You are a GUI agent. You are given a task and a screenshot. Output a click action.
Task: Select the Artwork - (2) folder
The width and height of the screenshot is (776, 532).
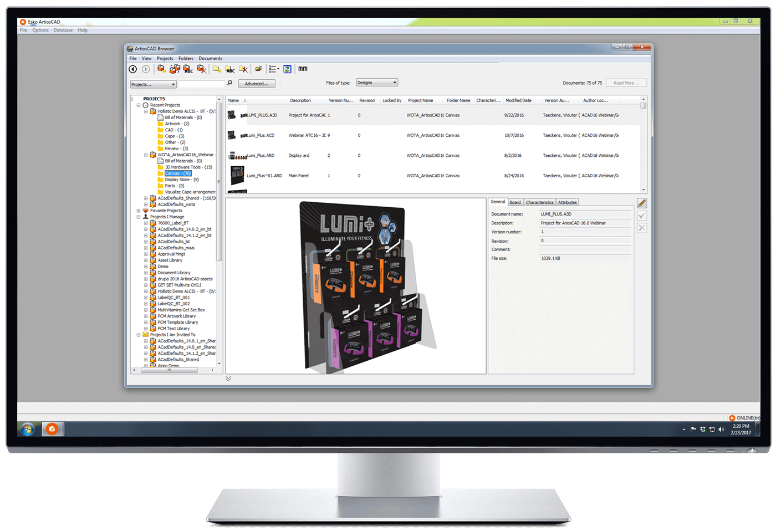177,124
